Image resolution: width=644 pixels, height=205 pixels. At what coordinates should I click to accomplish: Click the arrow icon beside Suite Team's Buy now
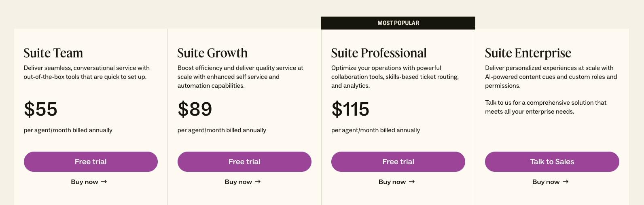pos(104,182)
